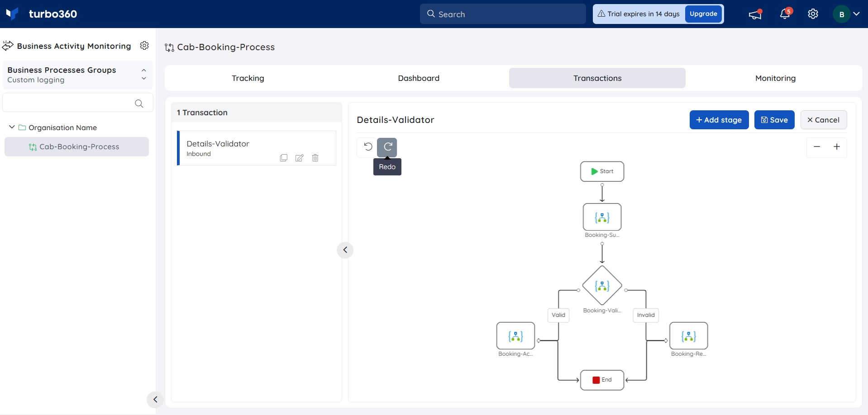Select the Booking-Re... stage node
Image resolution: width=868 pixels, height=415 pixels.
pyautogui.click(x=689, y=336)
